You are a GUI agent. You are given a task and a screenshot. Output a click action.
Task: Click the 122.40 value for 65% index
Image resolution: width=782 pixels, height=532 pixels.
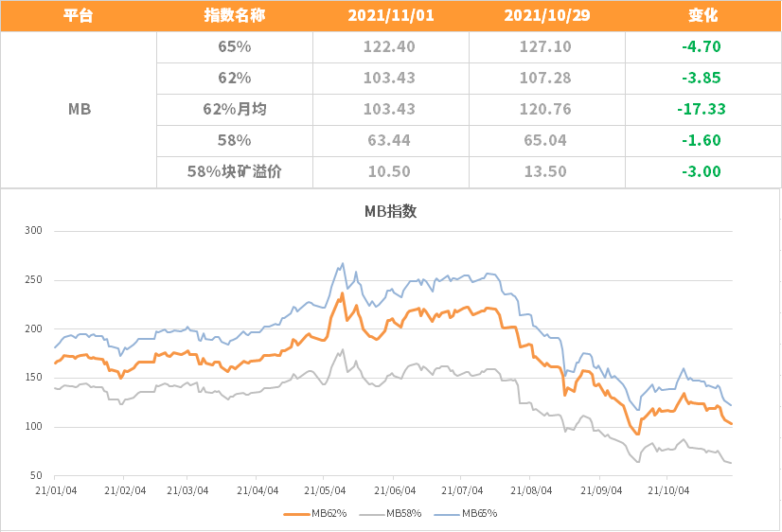click(x=389, y=47)
